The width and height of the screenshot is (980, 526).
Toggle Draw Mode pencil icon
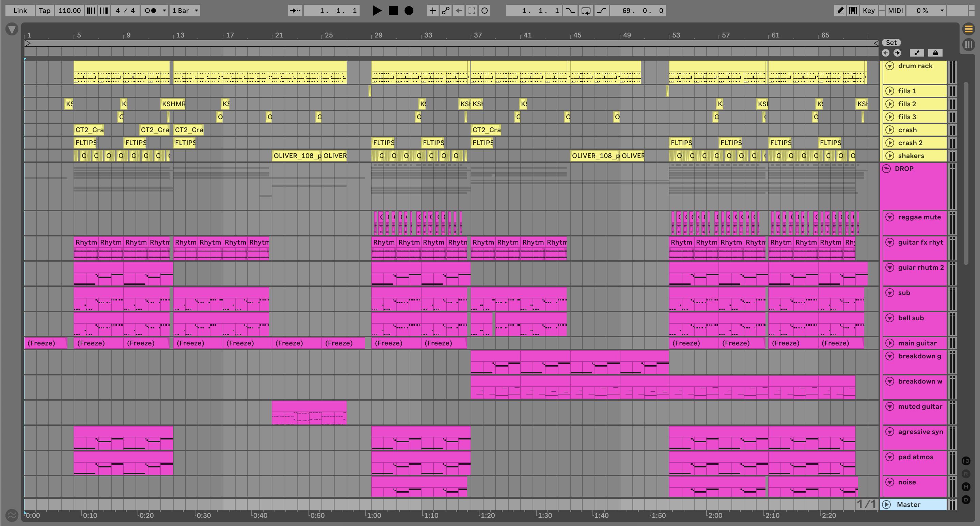point(840,11)
